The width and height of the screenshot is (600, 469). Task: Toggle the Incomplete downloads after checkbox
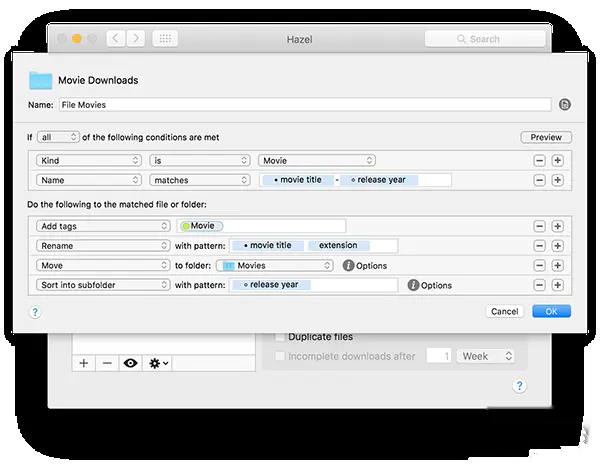click(x=280, y=356)
